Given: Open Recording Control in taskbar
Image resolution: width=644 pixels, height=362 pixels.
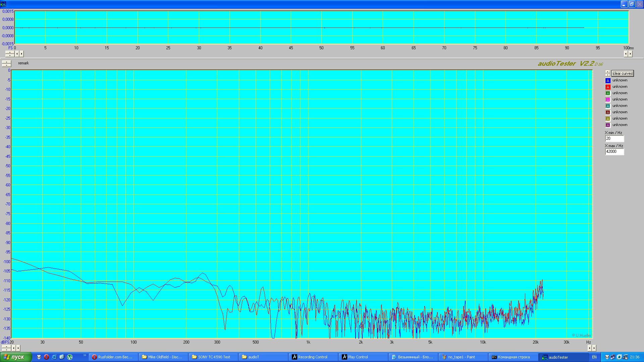Looking at the screenshot, I should tap(313, 357).
